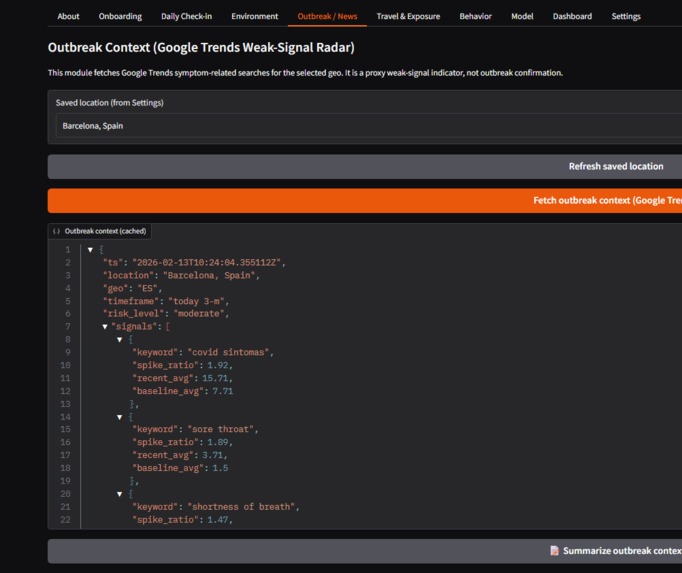This screenshot has width=682, height=573.
Task: Click the spike_ratio value 1.92
Action: point(217,365)
